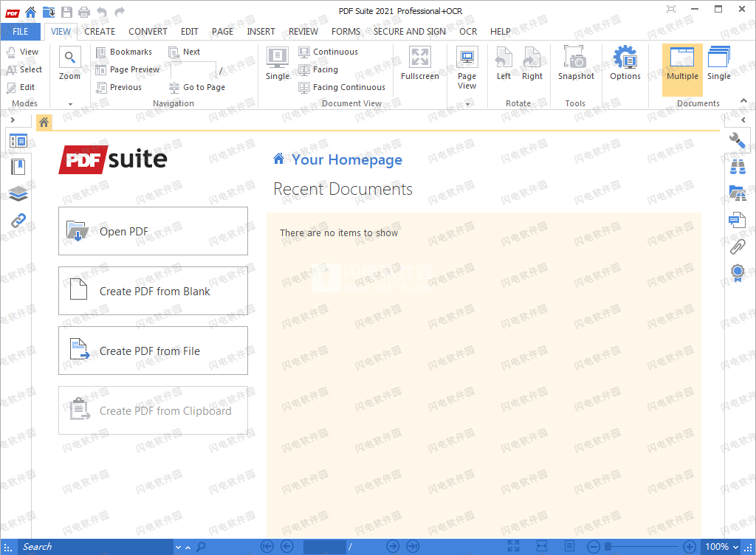Switch to the CONVERT tab
The height and width of the screenshot is (555, 756).
(x=148, y=31)
